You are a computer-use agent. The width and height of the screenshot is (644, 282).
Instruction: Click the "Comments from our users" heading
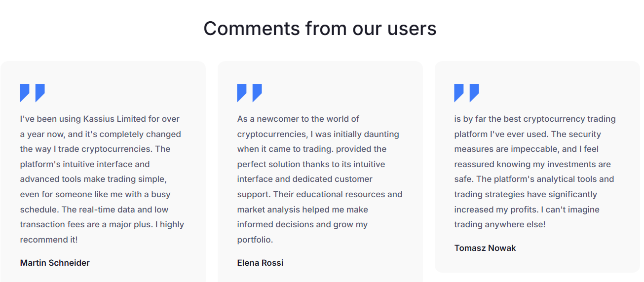click(x=320, y=29)
